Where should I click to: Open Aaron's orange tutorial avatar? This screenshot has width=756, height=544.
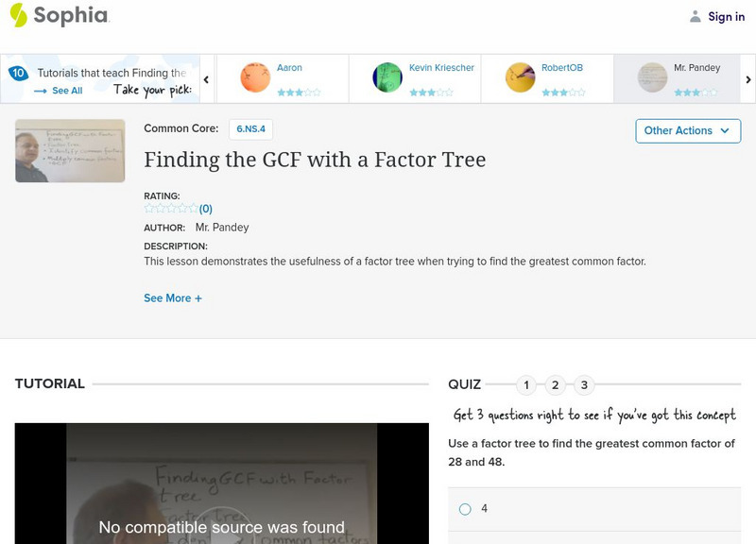[255, 77]
